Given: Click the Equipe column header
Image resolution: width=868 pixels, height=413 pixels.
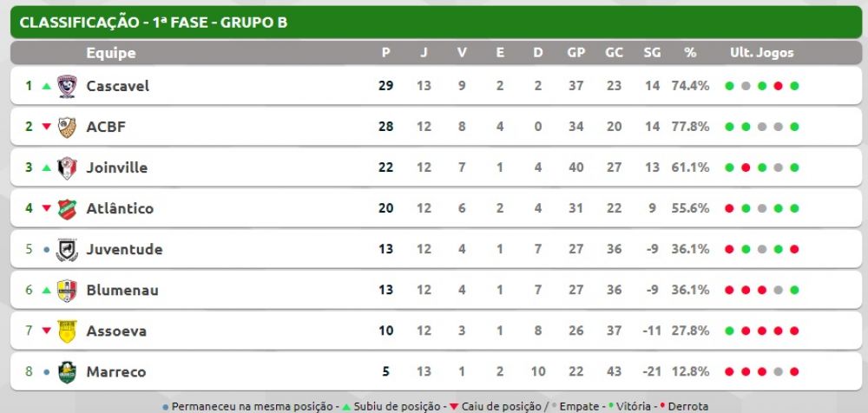Looking at the screenshot, I should coord(111,53).
